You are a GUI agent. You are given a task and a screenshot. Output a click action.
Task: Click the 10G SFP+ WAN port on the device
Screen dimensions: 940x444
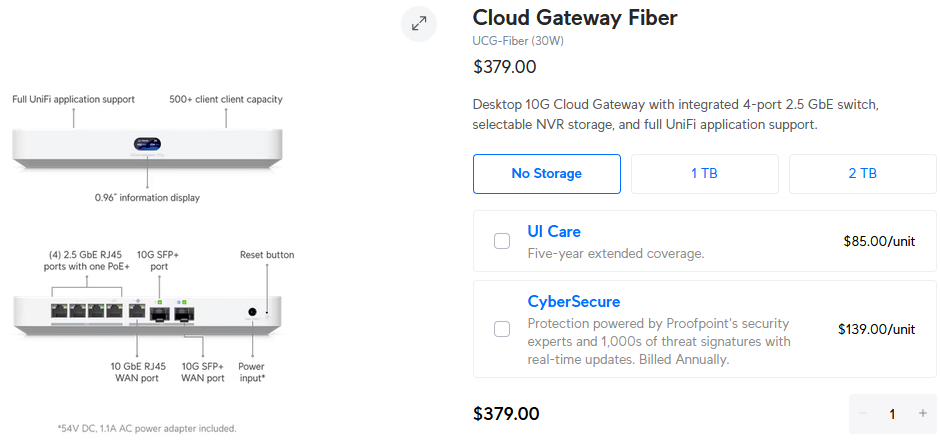click(184, 313)
